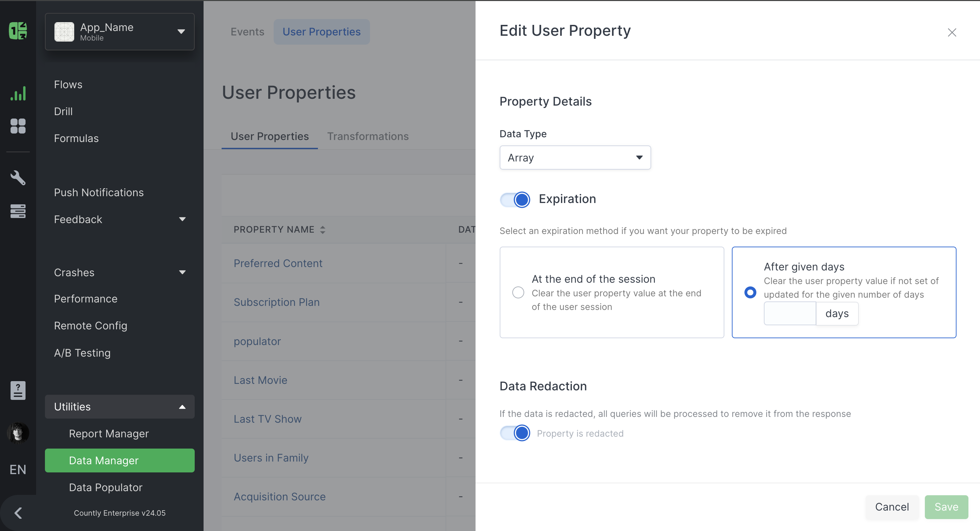Open the Analytics bar chart icon

(18, 93)
